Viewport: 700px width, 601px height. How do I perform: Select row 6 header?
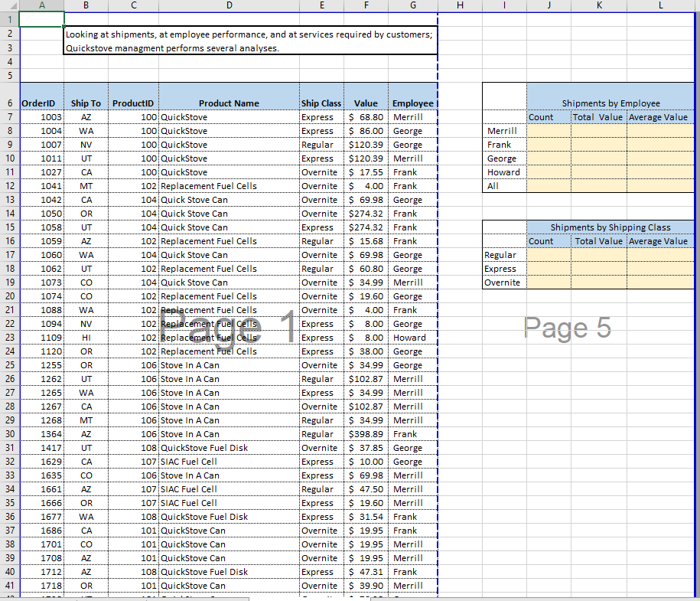(x=9, y=103)
